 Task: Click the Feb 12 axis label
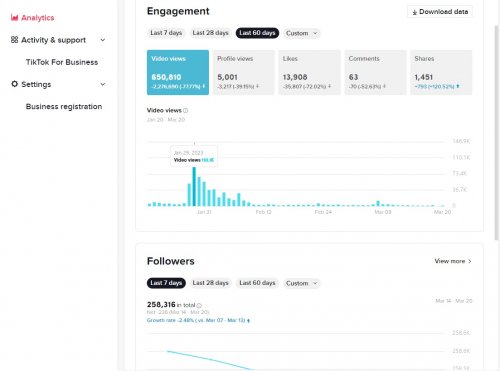(263, 212)
